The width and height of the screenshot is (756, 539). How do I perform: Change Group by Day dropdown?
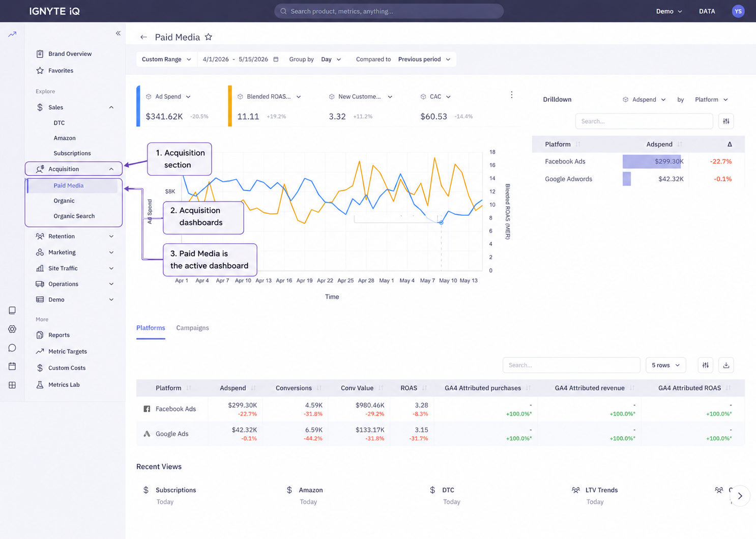tap(331, 59)
